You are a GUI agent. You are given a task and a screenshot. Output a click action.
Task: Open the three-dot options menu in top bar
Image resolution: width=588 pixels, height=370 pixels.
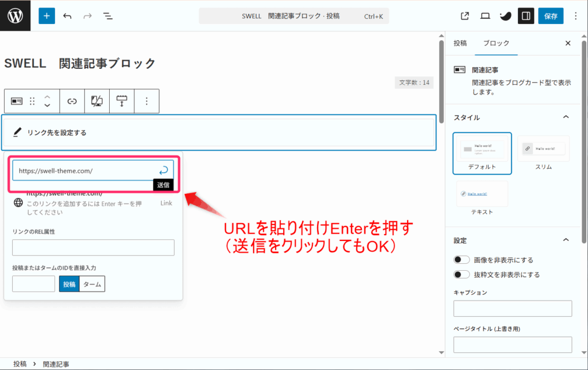coord(575,15)
